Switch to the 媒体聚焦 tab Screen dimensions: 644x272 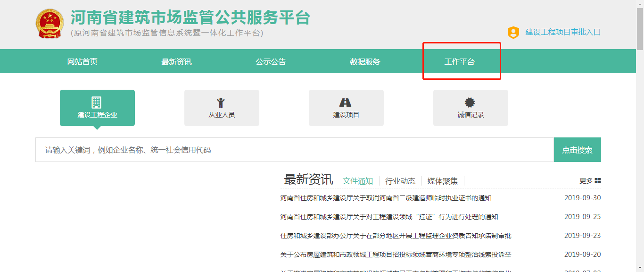(442, 181)
